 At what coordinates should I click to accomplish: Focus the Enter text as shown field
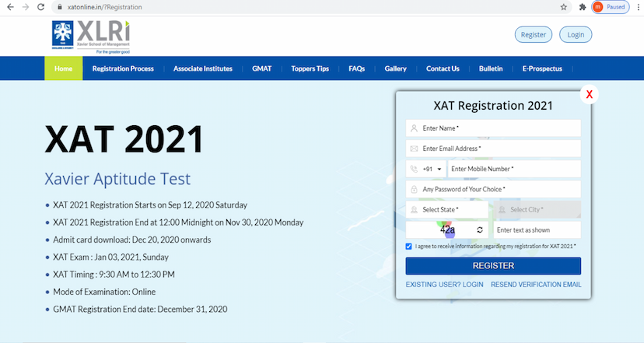coord(537,230)
